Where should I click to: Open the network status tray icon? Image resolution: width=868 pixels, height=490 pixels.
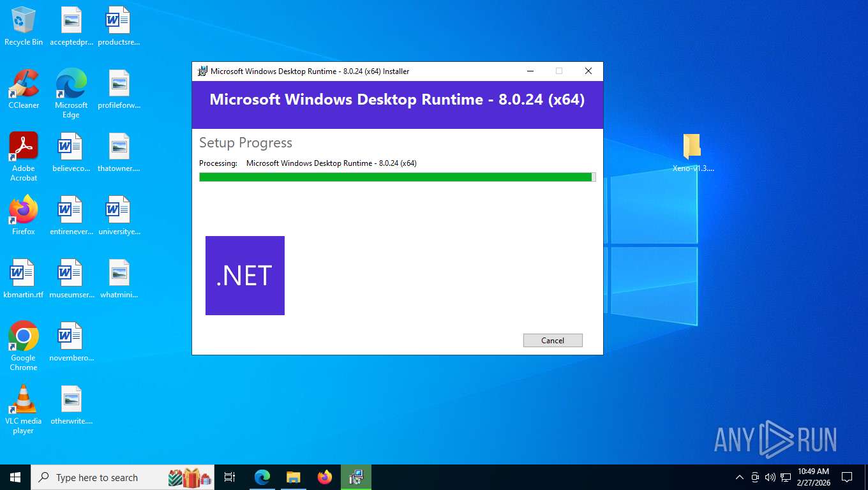coord(785,477)
